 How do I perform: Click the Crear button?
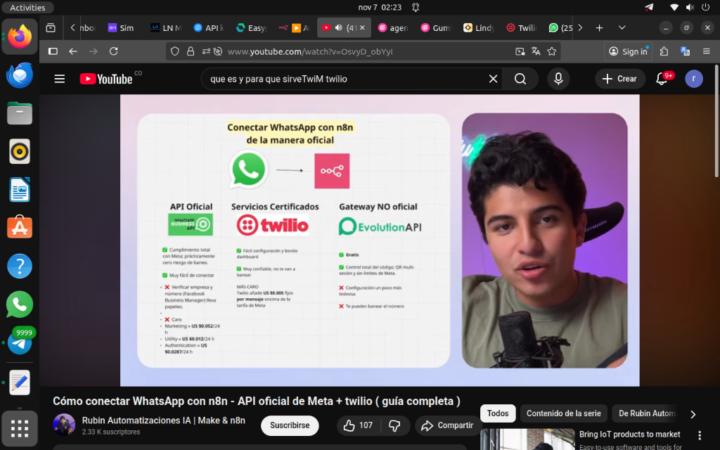[620, 79]
